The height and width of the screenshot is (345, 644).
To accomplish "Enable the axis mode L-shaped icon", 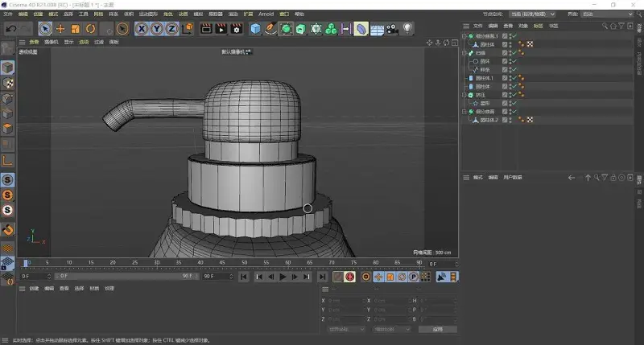I will click(7, 160).
